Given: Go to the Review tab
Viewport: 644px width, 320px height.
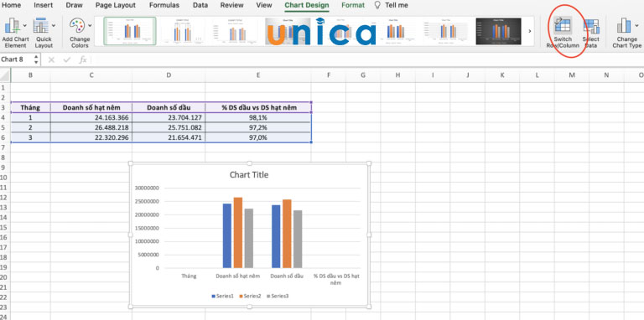Looking at the screenshot, I should (x=232, y=5).
